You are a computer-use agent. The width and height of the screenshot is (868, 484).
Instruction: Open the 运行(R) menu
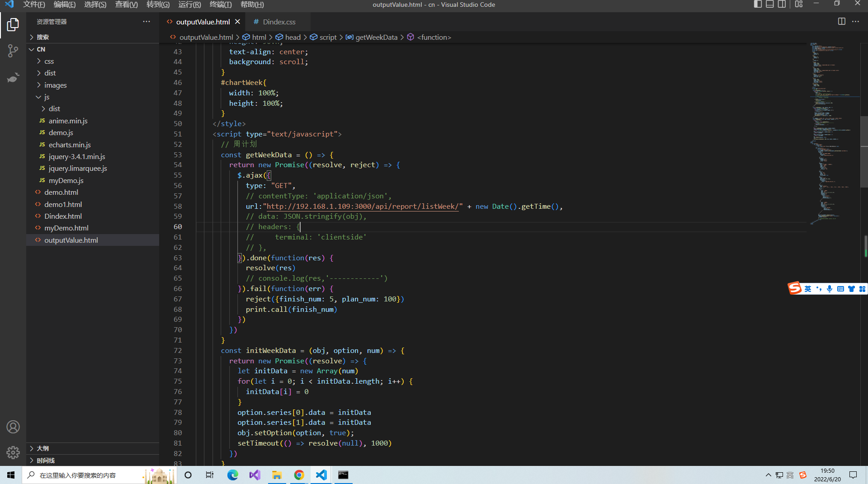(x=189, y=5)
